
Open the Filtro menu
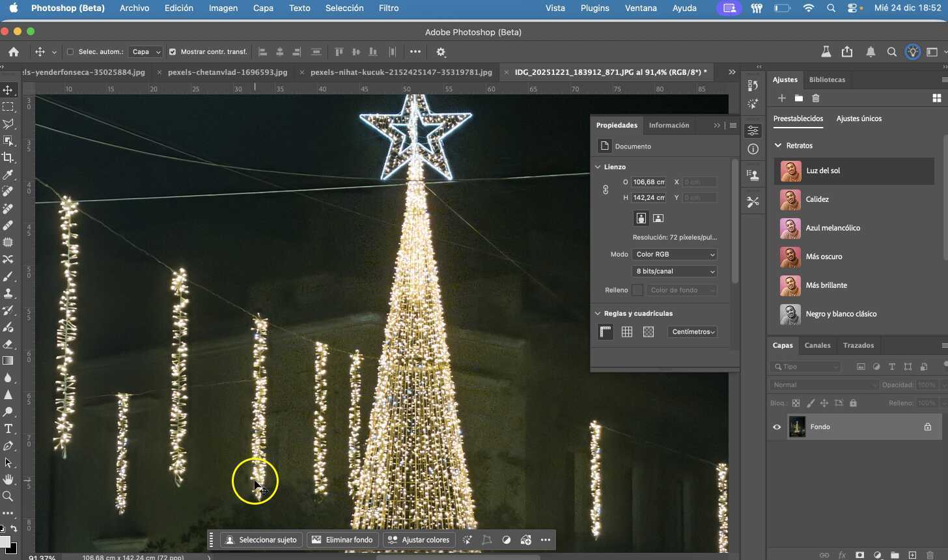pos(388,8)
